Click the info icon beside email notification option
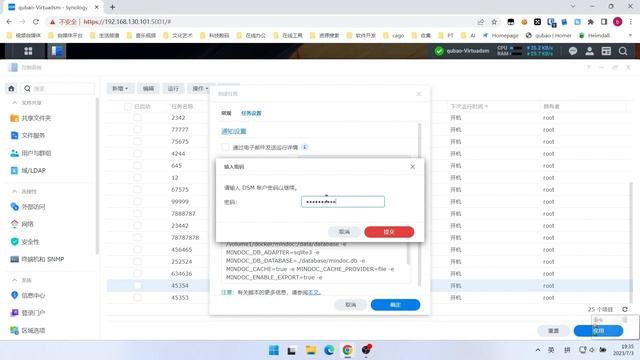The width and height of the screenshot is (640, 360). click(305, 147)
